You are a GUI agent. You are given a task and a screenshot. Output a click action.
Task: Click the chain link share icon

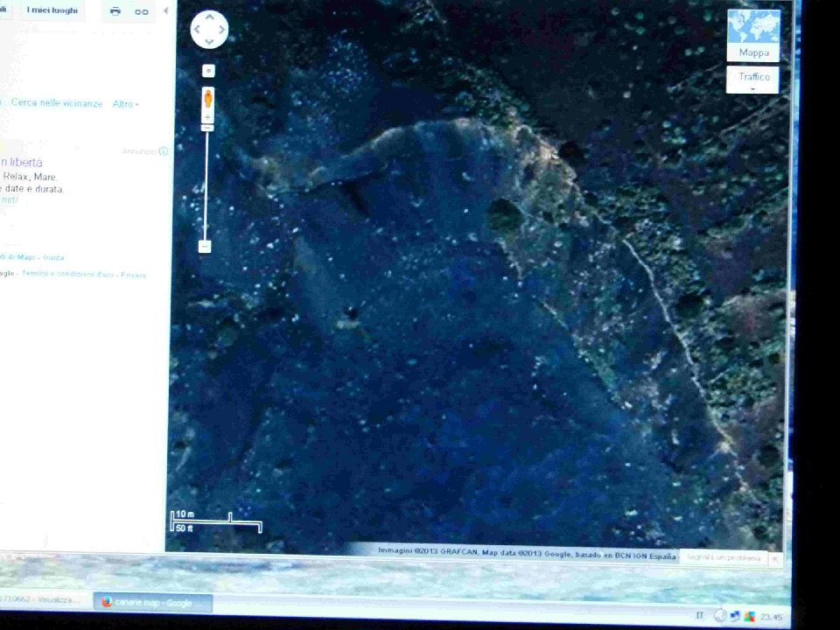pyautogui.click(x=142, y=11)
